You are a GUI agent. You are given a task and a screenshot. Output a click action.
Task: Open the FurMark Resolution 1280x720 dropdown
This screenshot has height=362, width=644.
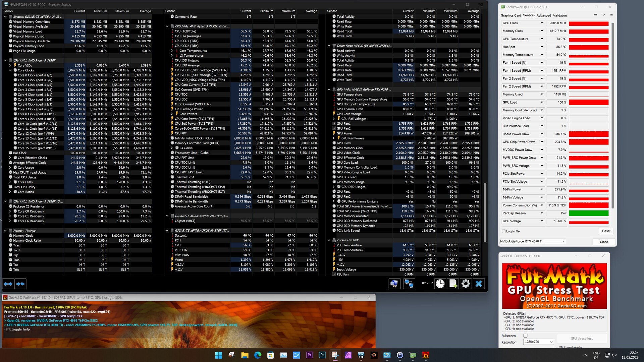point(538,342)
